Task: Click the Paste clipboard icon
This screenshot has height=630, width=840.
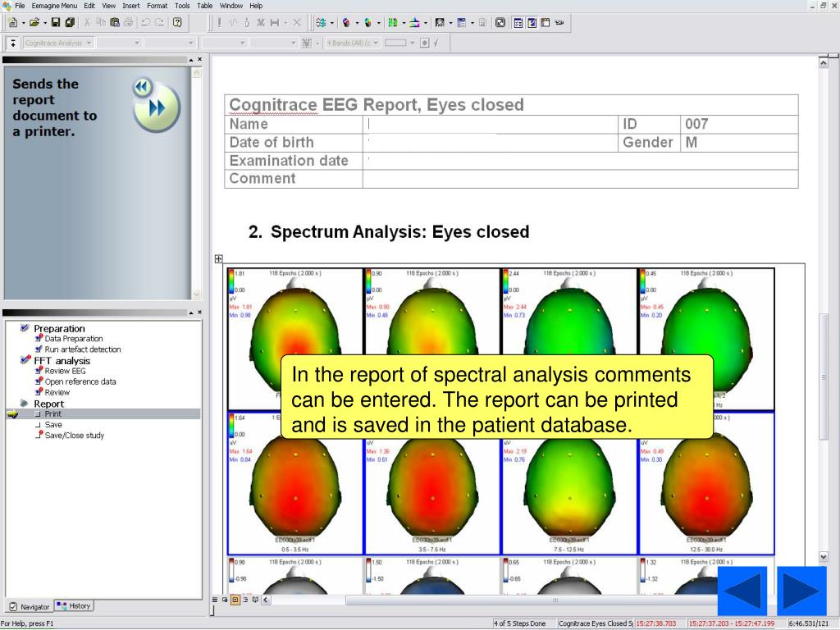Action: (115, 22)
